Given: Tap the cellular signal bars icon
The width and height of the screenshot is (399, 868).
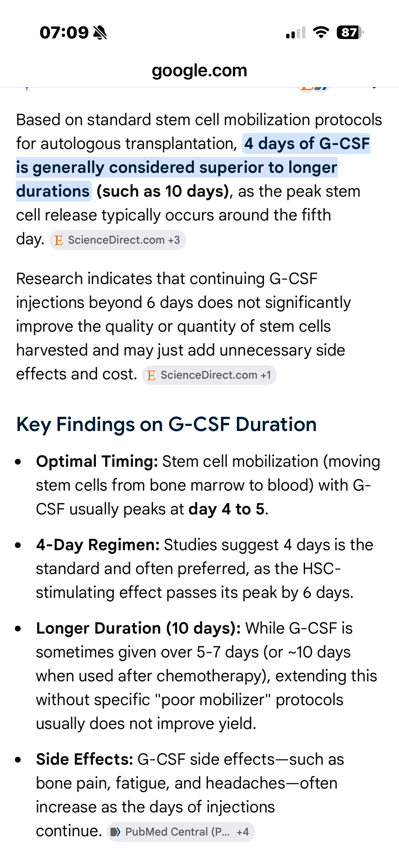Looking at the screenshot, I should 296,33.
